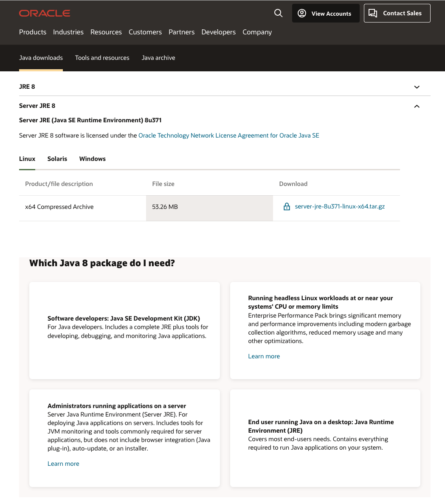The width and height of the screenshot is (445, 504).
Task: Click the End user running Java card title
Action: click(321, 426)
